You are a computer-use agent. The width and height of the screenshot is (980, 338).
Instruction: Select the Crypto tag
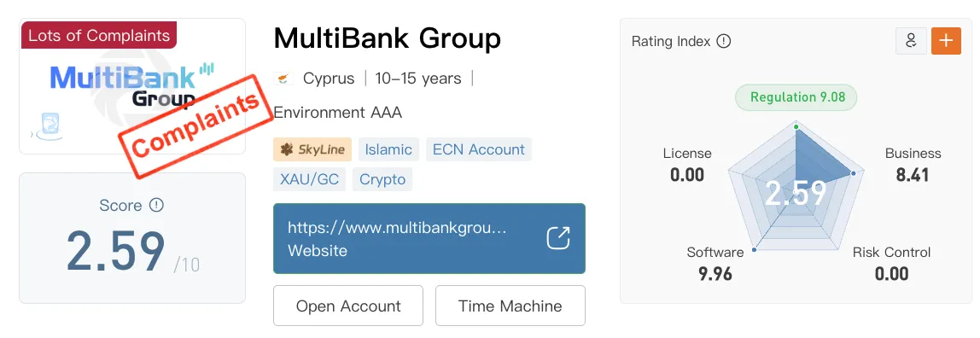[382, 179]
